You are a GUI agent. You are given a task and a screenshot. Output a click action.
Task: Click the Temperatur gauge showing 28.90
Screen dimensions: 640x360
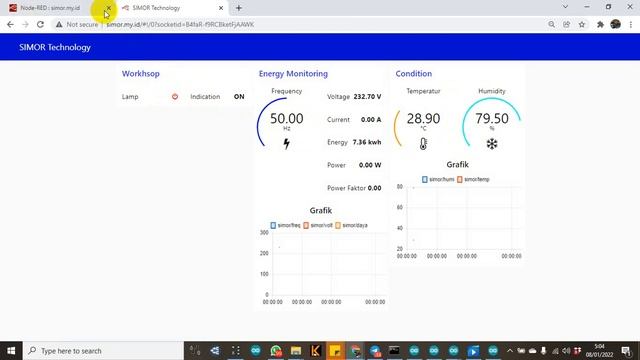(423, 122)
